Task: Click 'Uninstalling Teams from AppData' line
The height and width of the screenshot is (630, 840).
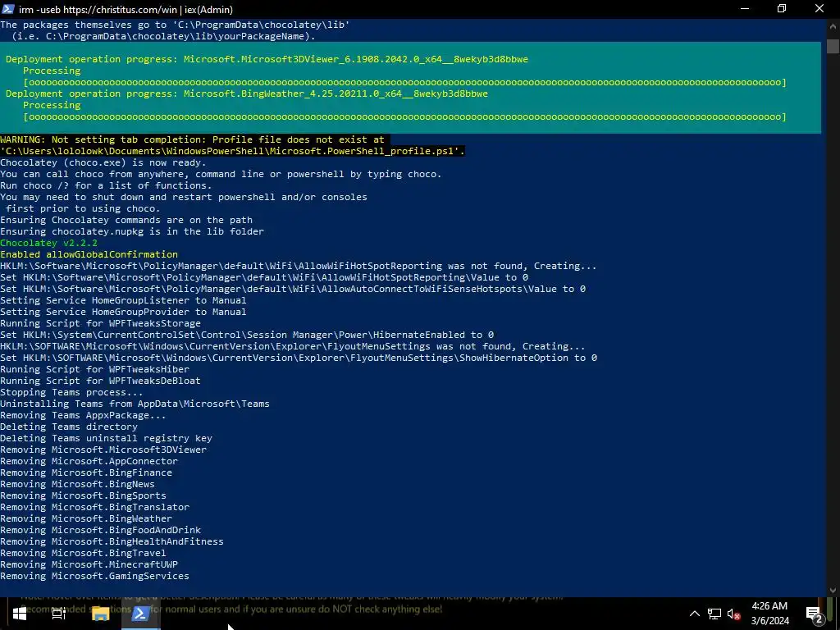Action: pyautogui.click(x=135, y=404)
